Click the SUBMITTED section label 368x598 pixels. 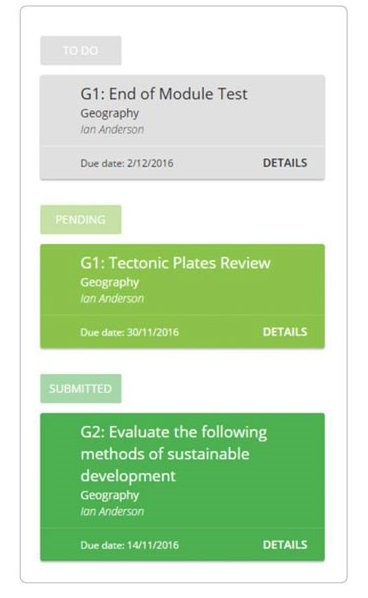click(81, 388)
